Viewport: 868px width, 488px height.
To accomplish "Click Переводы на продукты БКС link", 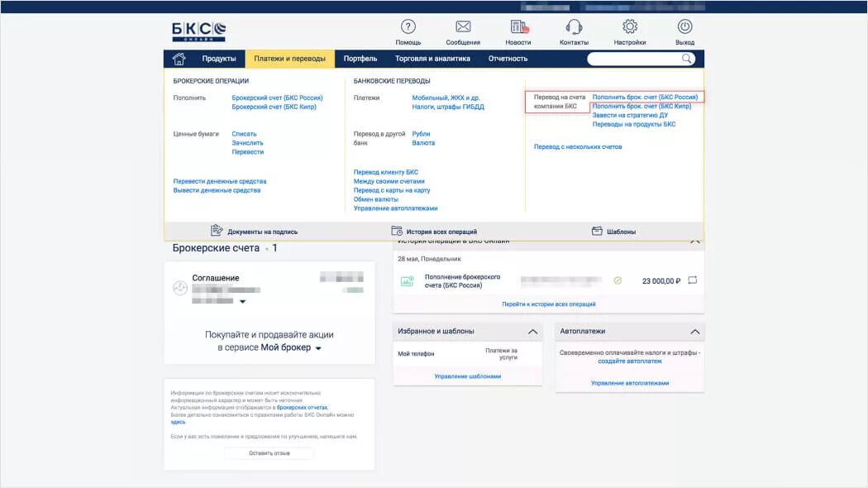I will (x=634, y=124).
